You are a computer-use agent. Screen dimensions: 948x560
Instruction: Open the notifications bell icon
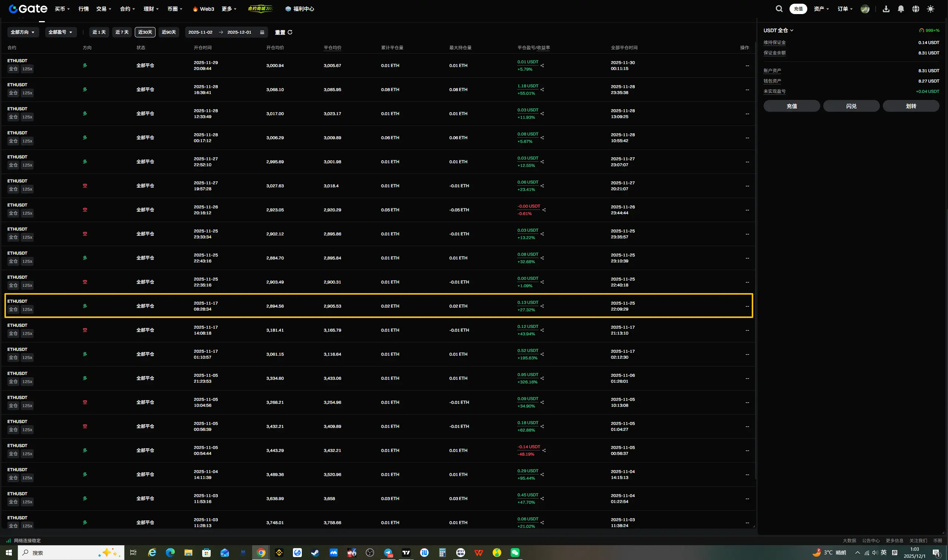(901, 9)
